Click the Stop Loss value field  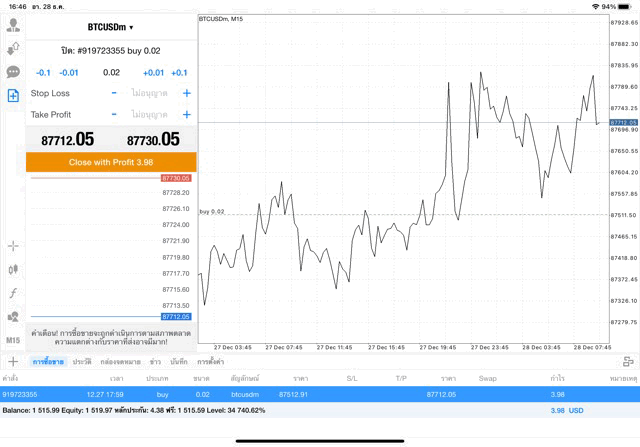150,93
